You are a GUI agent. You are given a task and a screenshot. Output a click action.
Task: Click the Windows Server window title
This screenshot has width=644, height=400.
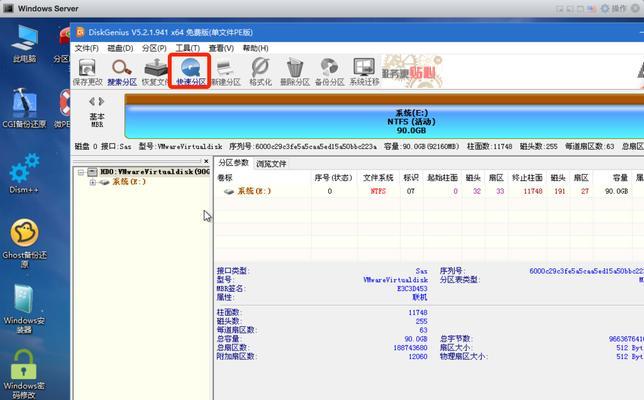(48, 8)
